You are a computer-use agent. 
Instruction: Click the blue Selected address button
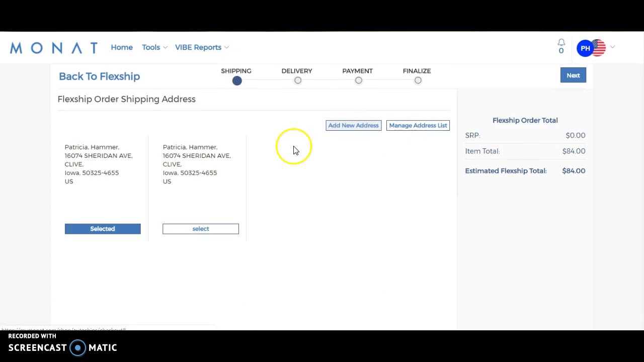[x=103, y=229]
